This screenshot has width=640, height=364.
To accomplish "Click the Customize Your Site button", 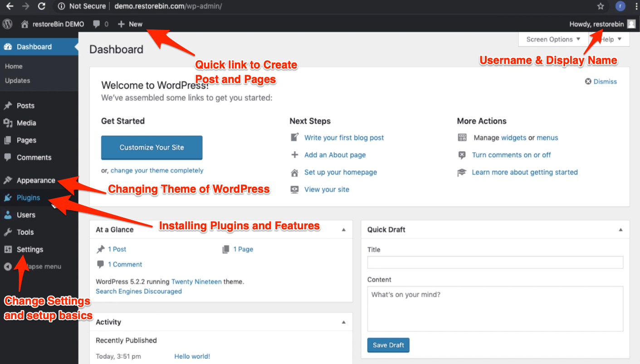I will tap(151, 147).
